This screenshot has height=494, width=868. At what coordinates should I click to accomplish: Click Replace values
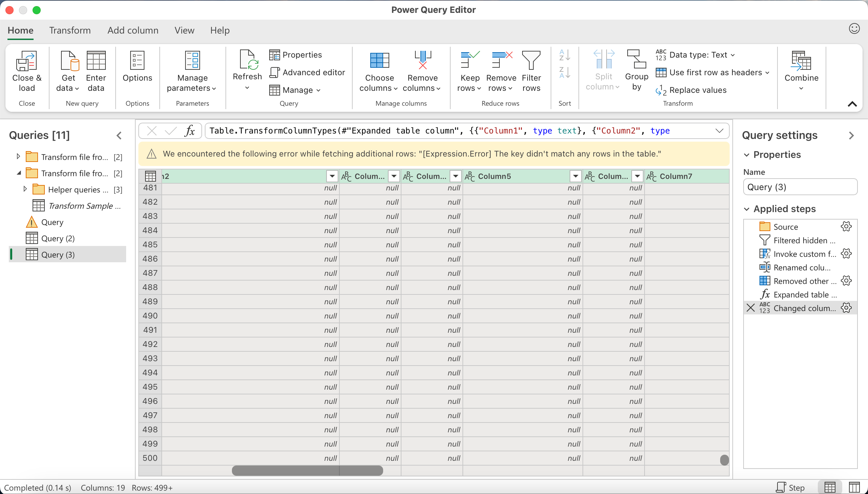[691, 90]
